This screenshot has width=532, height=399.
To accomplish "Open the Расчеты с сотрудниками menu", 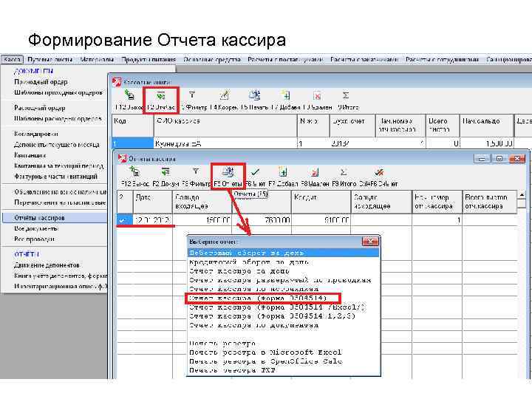I will coord(442,60).
